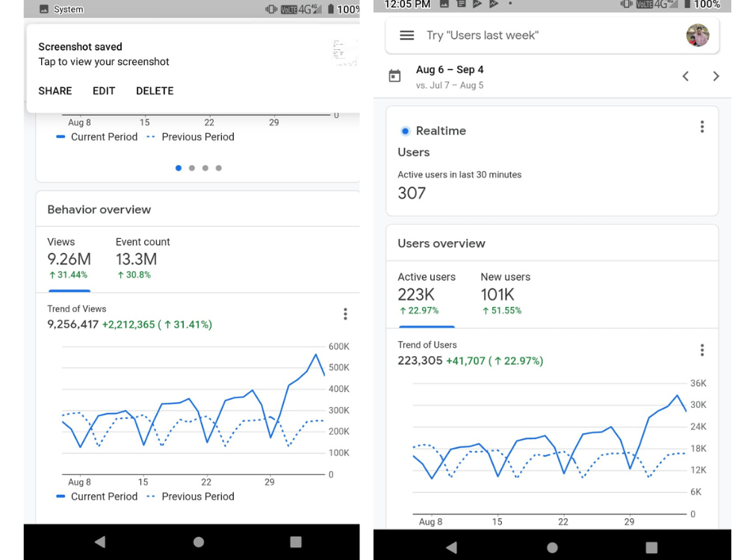747x560 pixels.
Task: Tap the System notification image icon
Action: [x=44, y=9]
